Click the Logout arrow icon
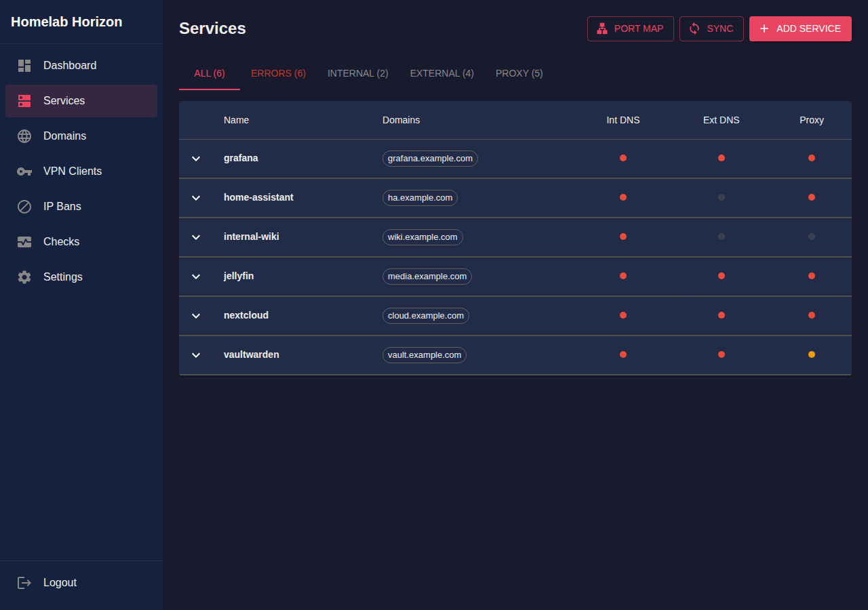This screenshot has height=610, width=868. point(24,583)
